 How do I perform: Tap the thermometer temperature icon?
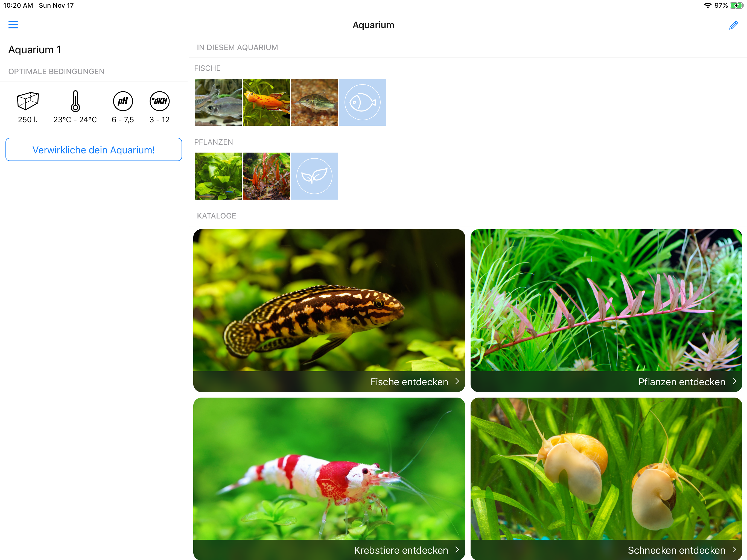75,101
